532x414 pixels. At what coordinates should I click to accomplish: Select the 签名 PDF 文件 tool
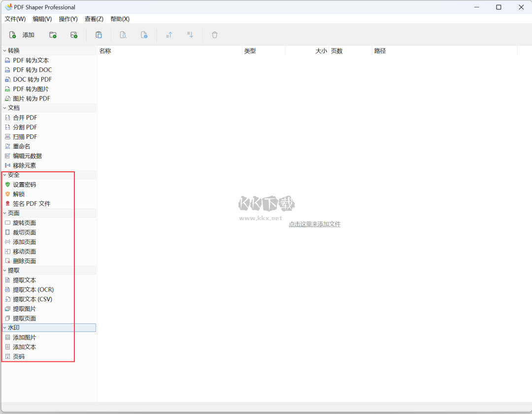[31, 203]
